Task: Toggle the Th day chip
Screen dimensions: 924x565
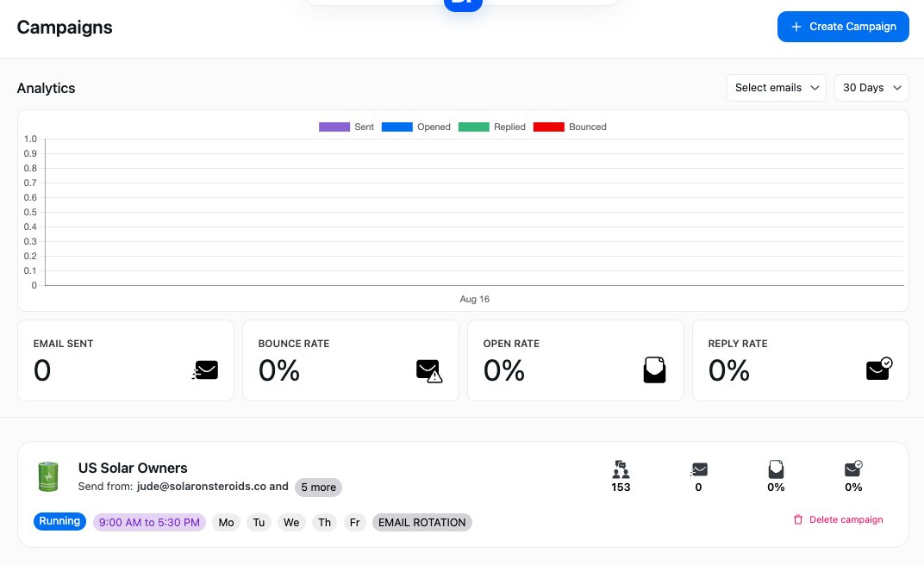Action: 325,523
